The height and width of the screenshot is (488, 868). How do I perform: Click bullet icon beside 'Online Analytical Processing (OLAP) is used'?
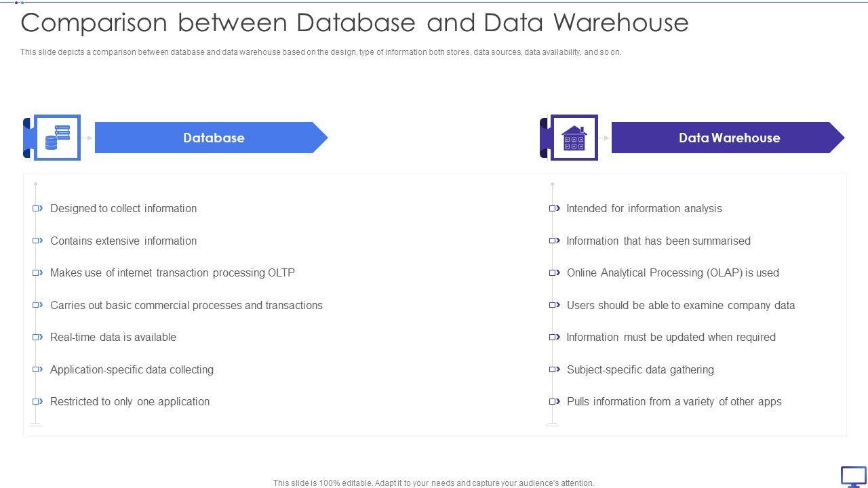(x=555, y=272)
